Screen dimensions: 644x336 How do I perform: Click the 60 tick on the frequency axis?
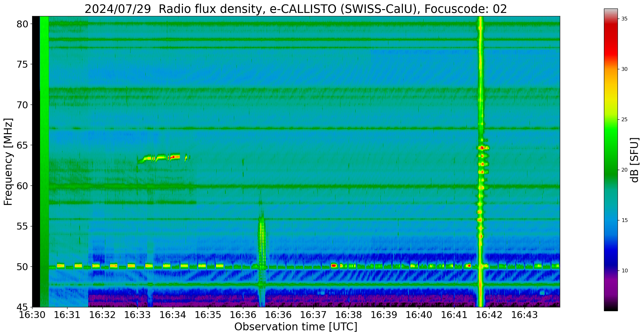click(x=22, y=186)
